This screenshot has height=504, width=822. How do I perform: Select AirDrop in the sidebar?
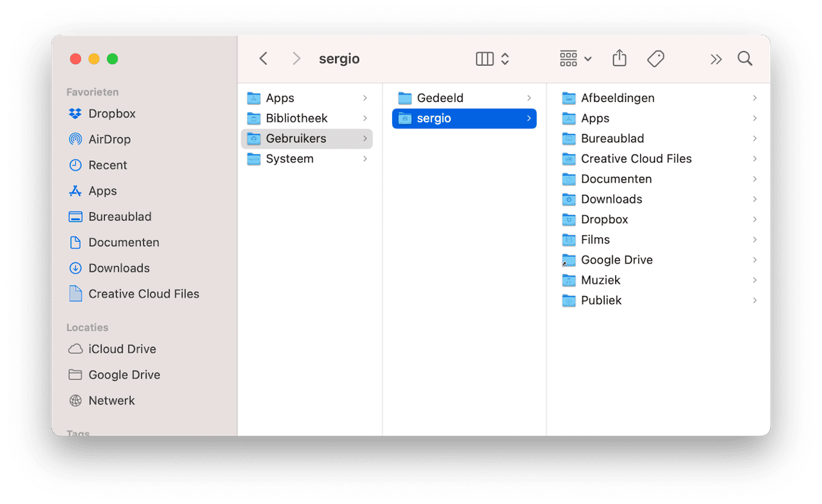click(x=109, y=139)
